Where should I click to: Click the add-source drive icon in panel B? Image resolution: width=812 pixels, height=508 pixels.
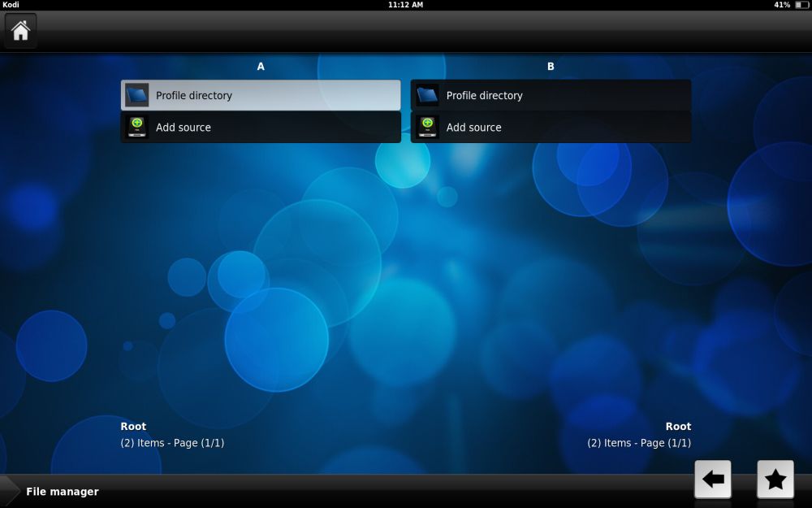(427, 127)
